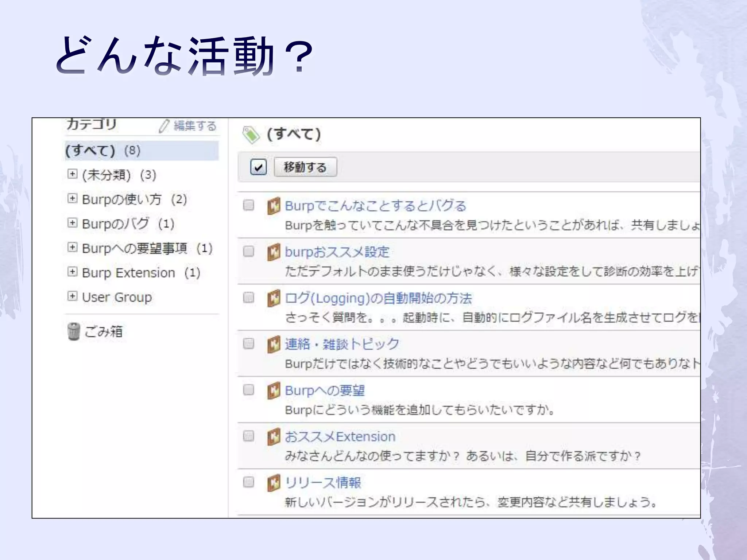The image size is (747, 560).
Task: Click topic icon beside Burpでこんなことするとバグる
Action: point(274,206)
